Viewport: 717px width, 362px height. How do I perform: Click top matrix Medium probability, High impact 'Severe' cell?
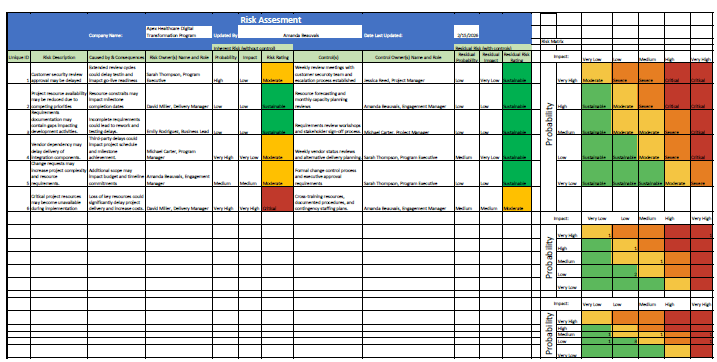coord(677,122)
